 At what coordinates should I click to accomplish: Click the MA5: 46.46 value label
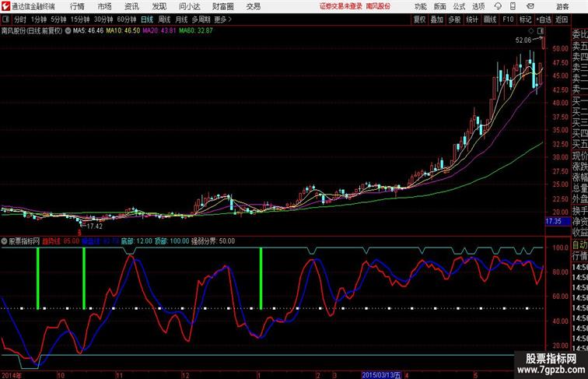[x=88, y=31]
